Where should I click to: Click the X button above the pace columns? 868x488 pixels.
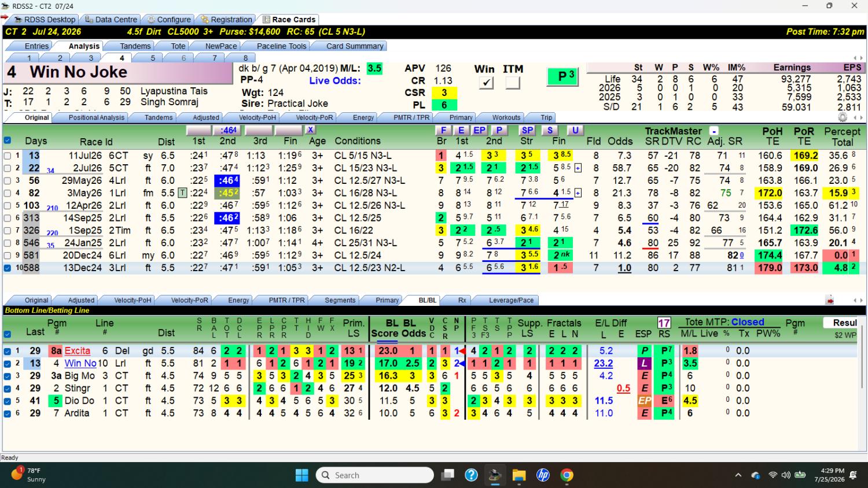(311, 130)
